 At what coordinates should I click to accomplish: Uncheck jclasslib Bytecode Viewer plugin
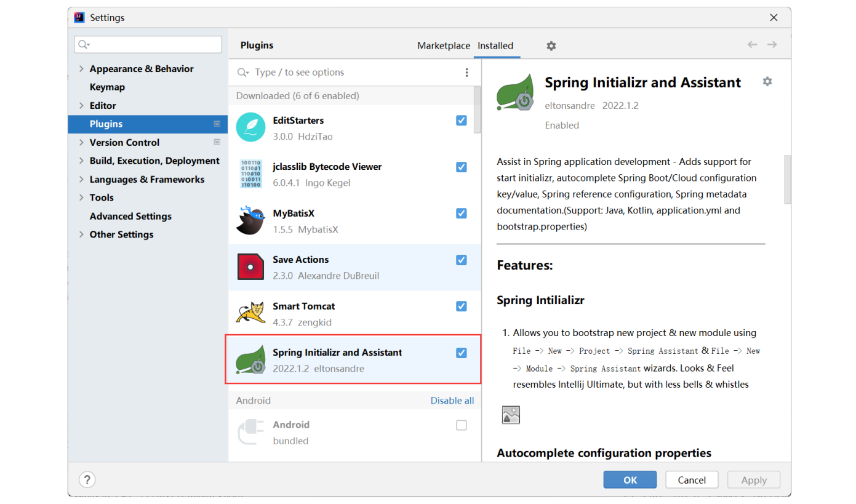tap(462, 167)
